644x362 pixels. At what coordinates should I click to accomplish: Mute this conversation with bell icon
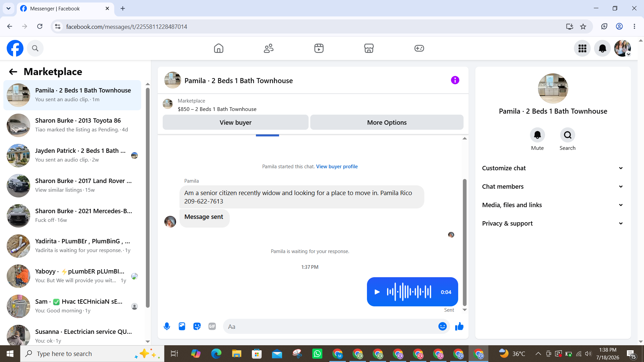coord(537,135)
